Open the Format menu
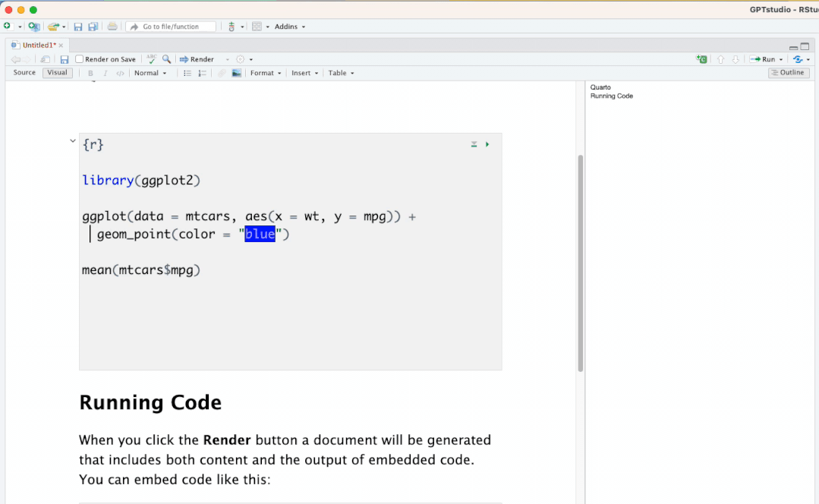The image size is (819, 504). point(265,74)
